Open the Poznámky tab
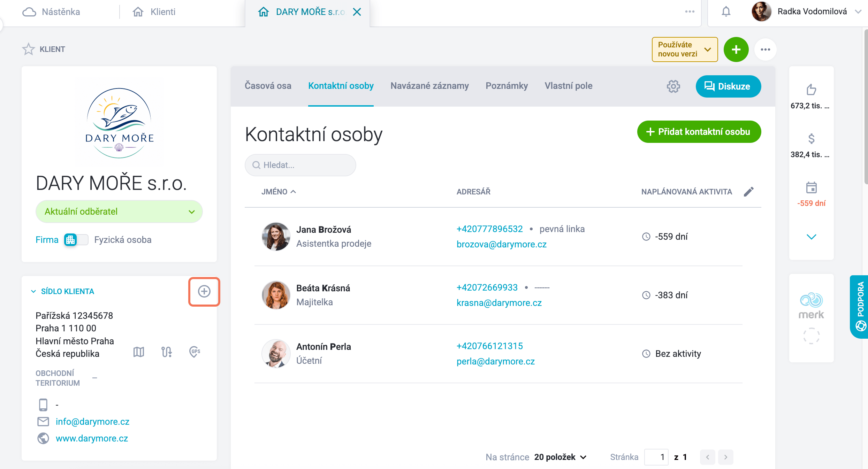The image size is (868, 469). point(507,86)
